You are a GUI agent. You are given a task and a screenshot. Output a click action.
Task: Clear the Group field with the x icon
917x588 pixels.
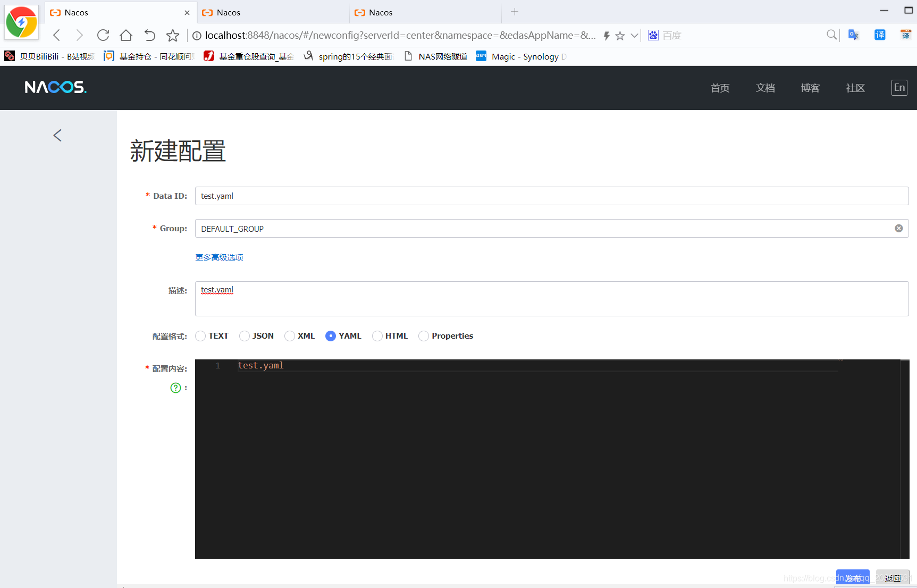899,229
